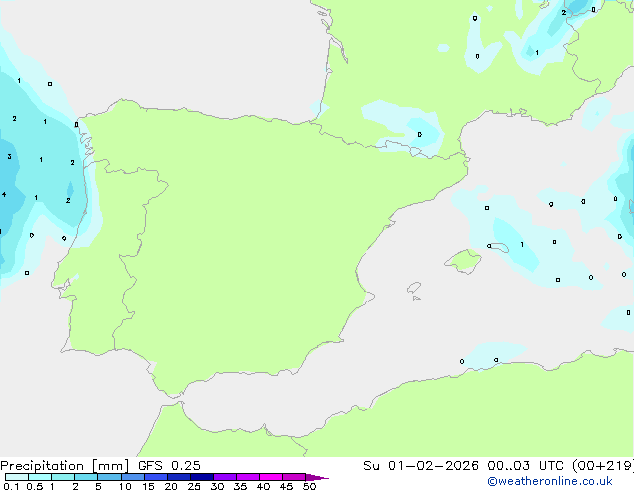Click the "4" precipitation value on the map
This screenshot has width=634, height=490.
pyautogui.click(x=4, y=194)
